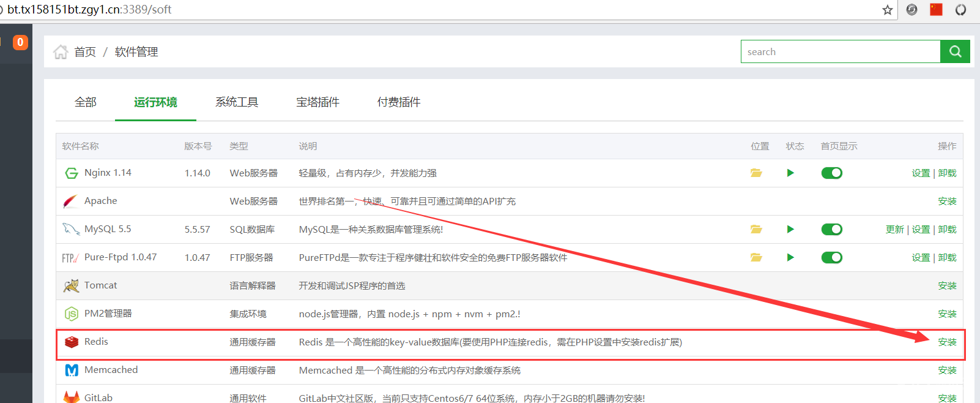
Task: Open Nginx install folder location
Action: coord(756,173)
